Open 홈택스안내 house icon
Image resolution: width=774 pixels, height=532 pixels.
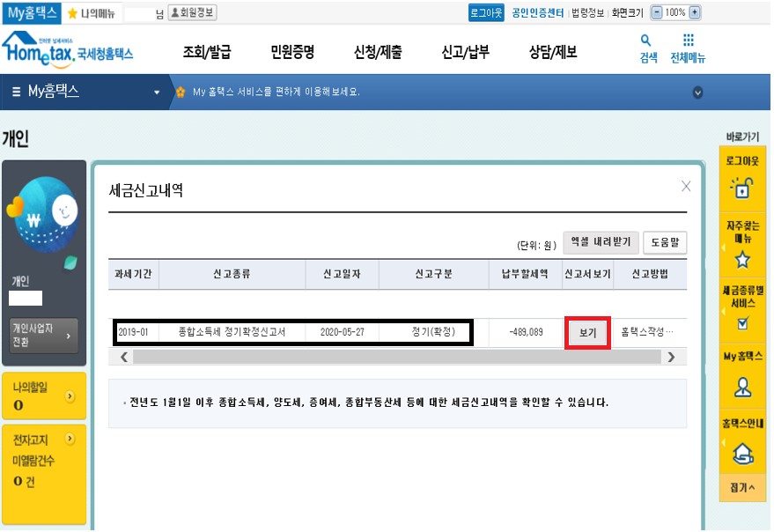[742, 453]
